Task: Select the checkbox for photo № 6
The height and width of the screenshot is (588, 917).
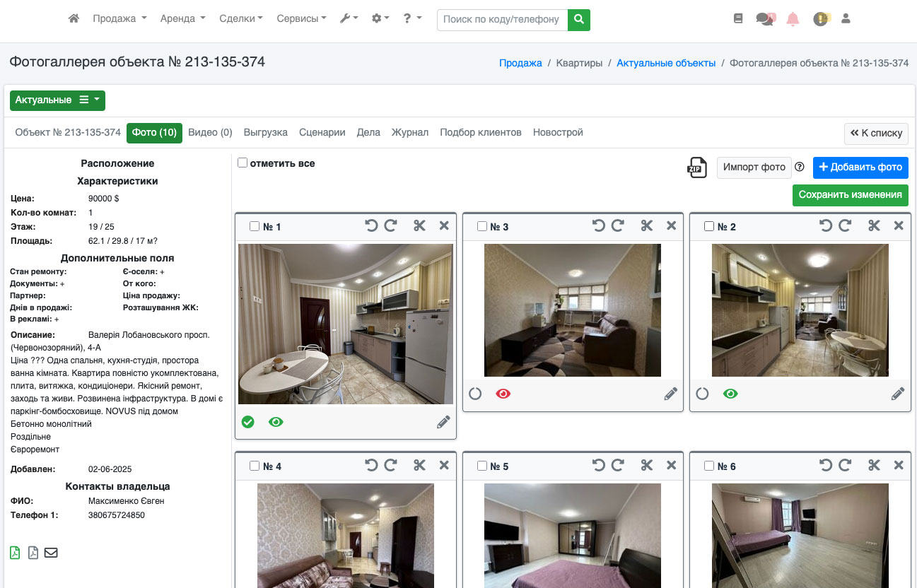Action: [x=709, y=466]
